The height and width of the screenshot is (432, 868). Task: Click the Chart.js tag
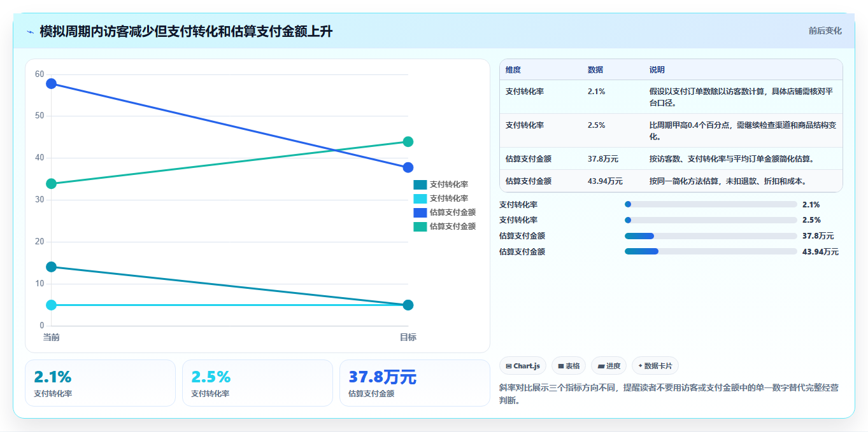pyautogui.click(x=523, y=366)
